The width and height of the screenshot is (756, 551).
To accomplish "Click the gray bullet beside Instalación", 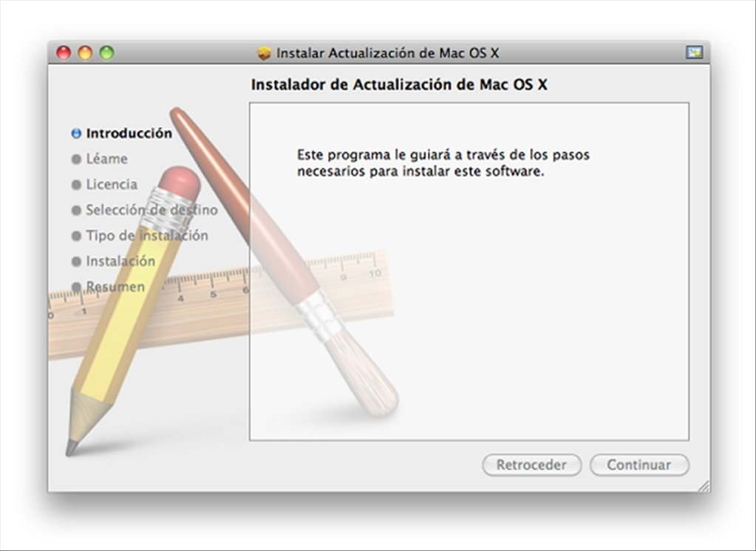I will (x=76, y=261).
